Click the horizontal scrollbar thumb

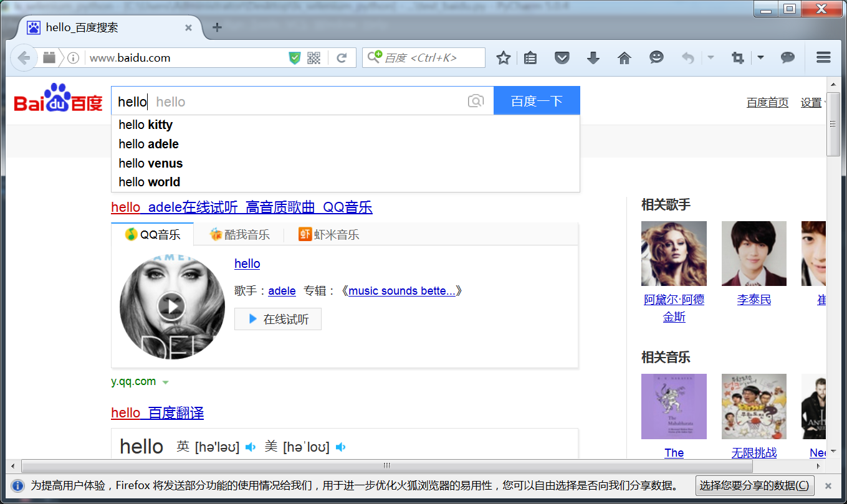tap(386, 465)
